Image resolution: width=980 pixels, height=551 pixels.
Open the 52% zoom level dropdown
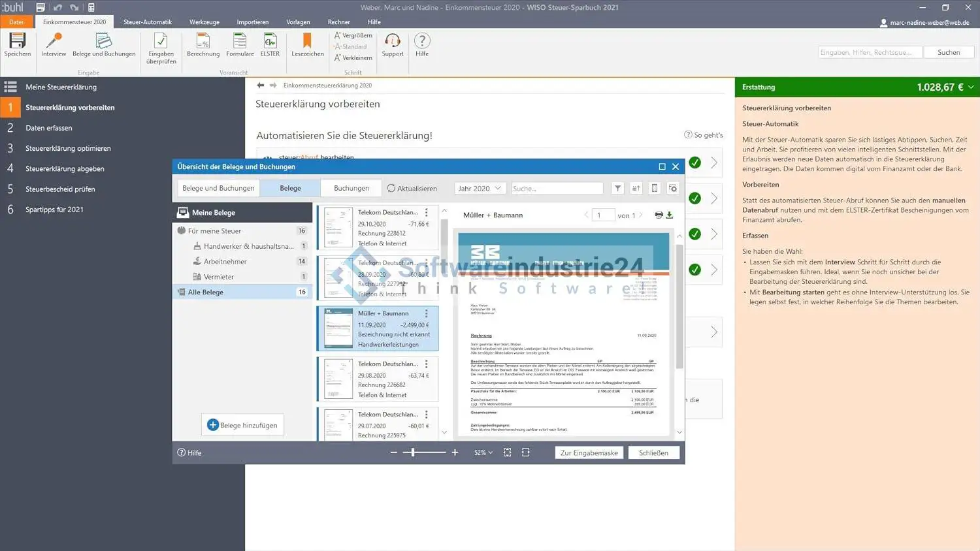pos(483,453)
